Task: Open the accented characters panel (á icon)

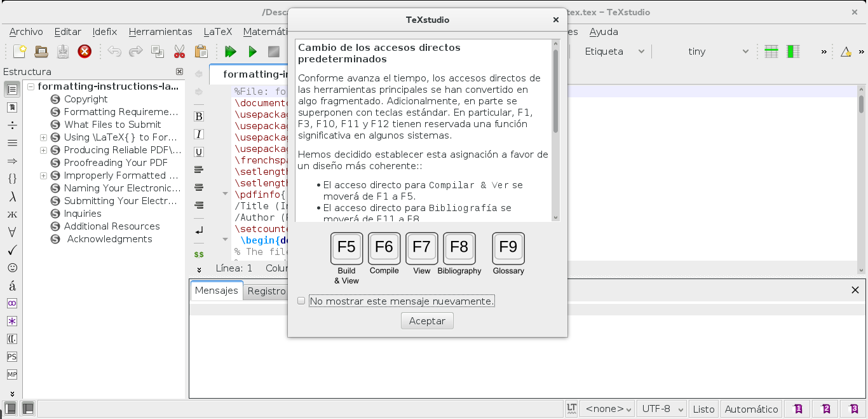Action: (x=12, y=285)
